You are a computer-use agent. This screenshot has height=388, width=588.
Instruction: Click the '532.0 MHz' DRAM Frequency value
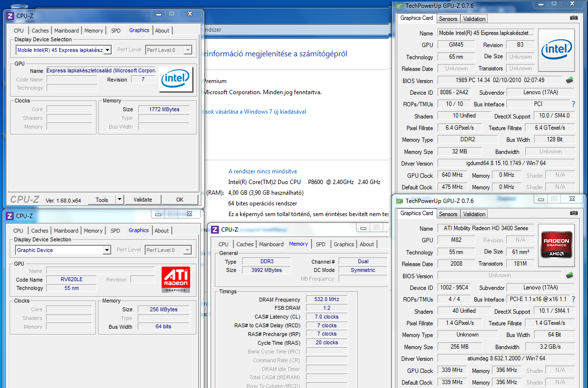327,300
